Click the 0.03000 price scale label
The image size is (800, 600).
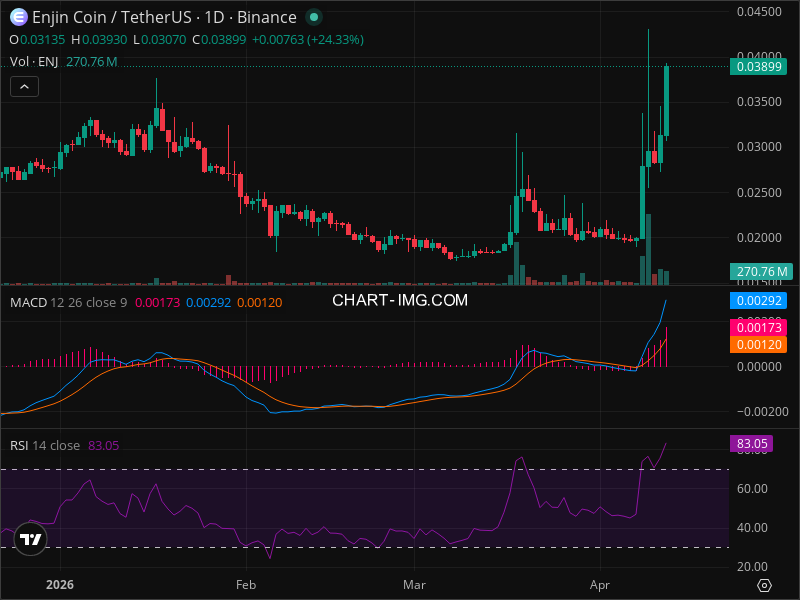(x=759, y=147)
